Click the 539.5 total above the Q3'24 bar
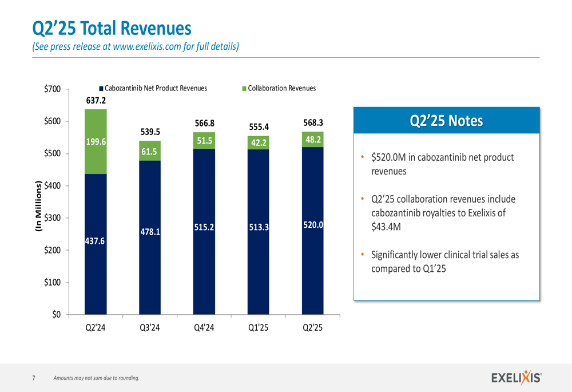This screenshot has height=392, width=572. point(150,132)
